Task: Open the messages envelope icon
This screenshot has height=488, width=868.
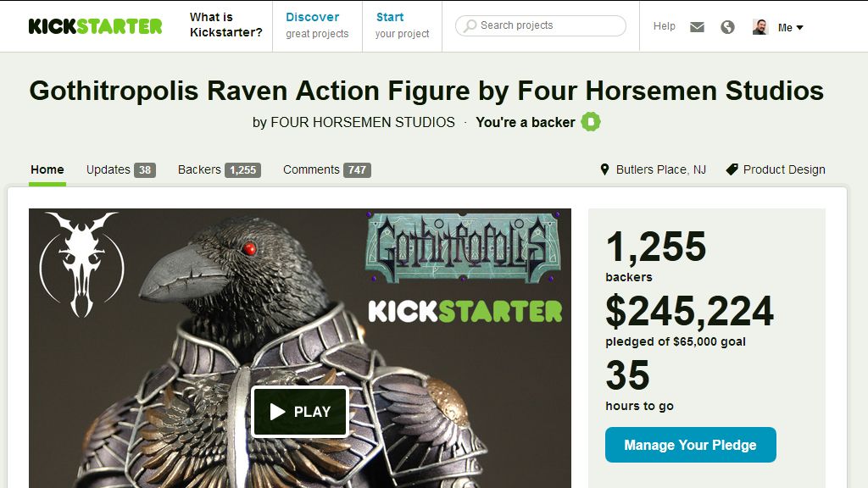Action: point(697,26)
